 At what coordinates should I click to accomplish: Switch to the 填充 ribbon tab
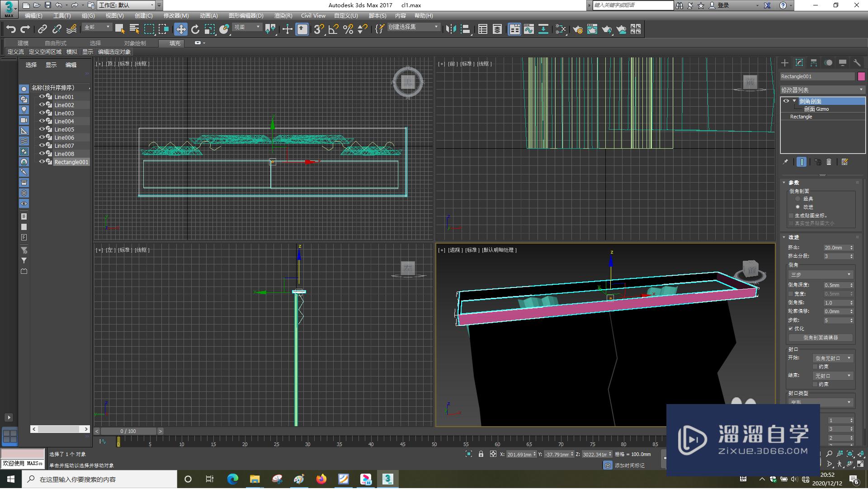pyautogui.click(x=175, y=43)
